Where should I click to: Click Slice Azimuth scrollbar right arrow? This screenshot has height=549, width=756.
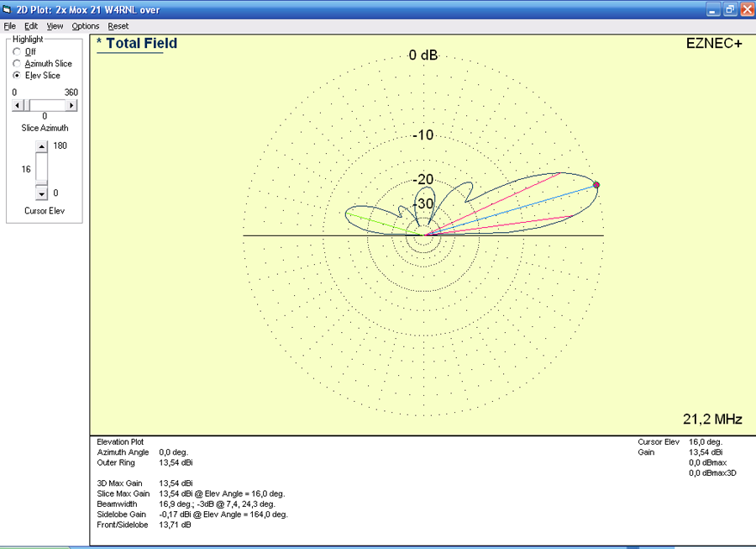pyautogui.click(x=71, y=105)
